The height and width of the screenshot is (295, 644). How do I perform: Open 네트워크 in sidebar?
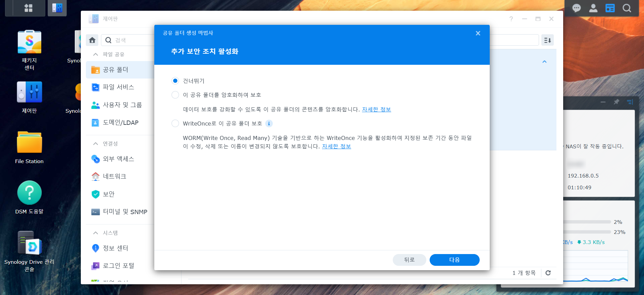click(x=120, y=177)
